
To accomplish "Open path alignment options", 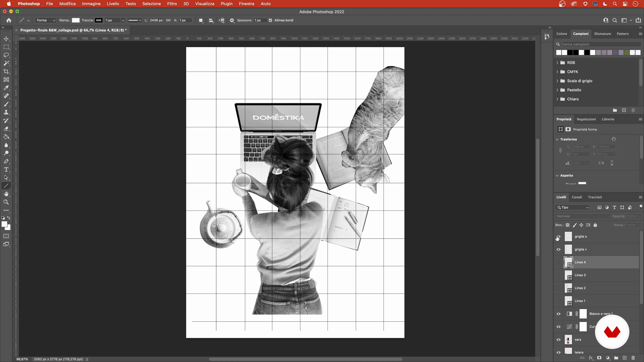I will coord(211,20).
